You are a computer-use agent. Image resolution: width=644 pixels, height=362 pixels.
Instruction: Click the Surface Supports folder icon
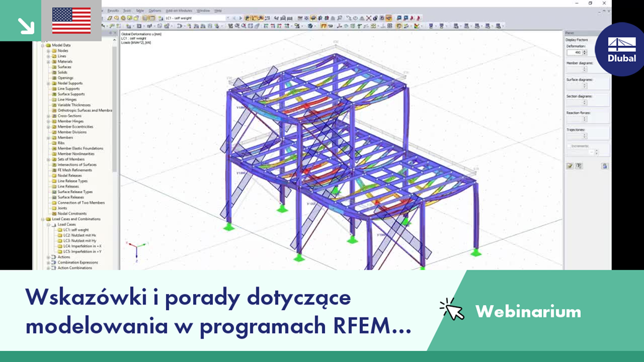click(x=54, y=94)
